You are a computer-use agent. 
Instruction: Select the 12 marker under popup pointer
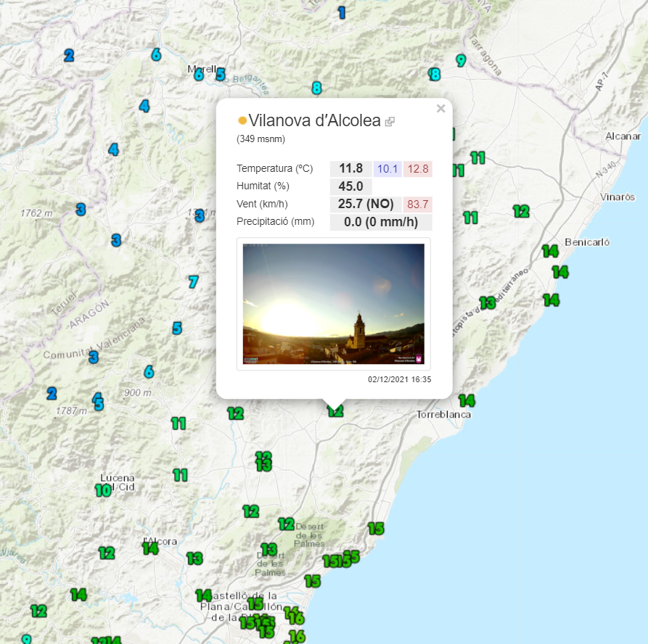(x=335, y=411)
